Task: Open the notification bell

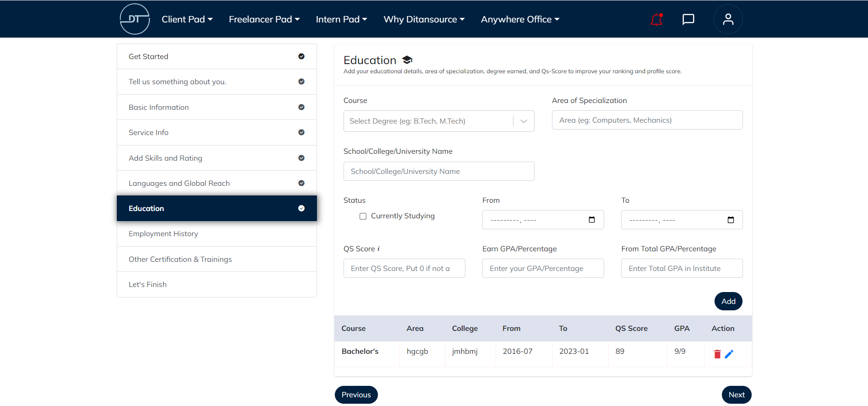Action: (656, 19)
